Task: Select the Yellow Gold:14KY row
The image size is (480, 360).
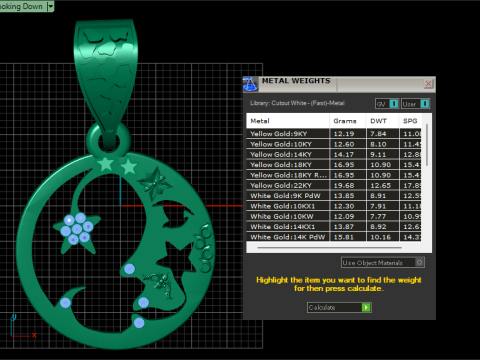Action: tap(334, 154)
